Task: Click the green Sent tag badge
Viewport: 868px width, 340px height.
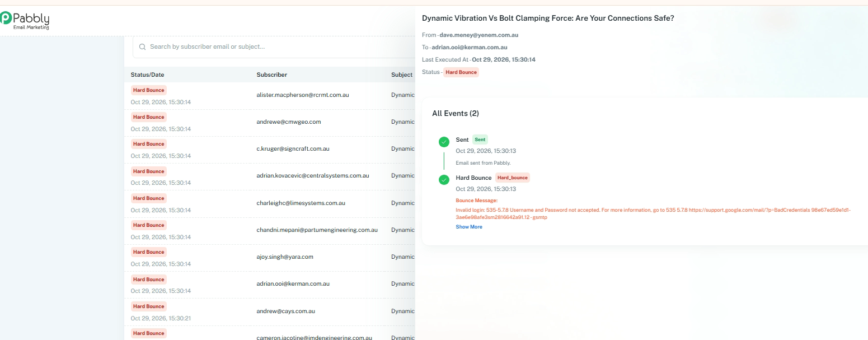Action: (x=480, y=139)
